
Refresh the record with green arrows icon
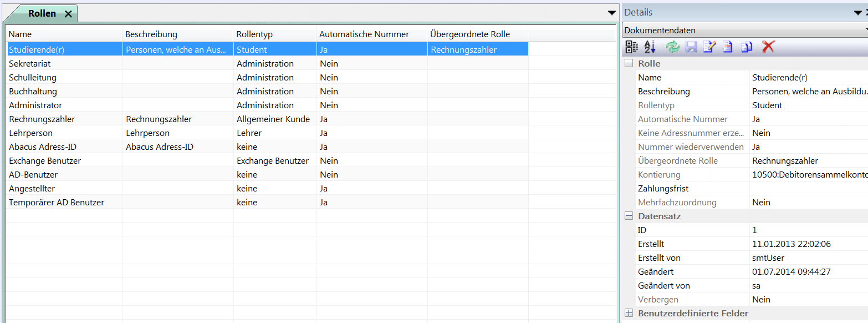pos(672,47)
